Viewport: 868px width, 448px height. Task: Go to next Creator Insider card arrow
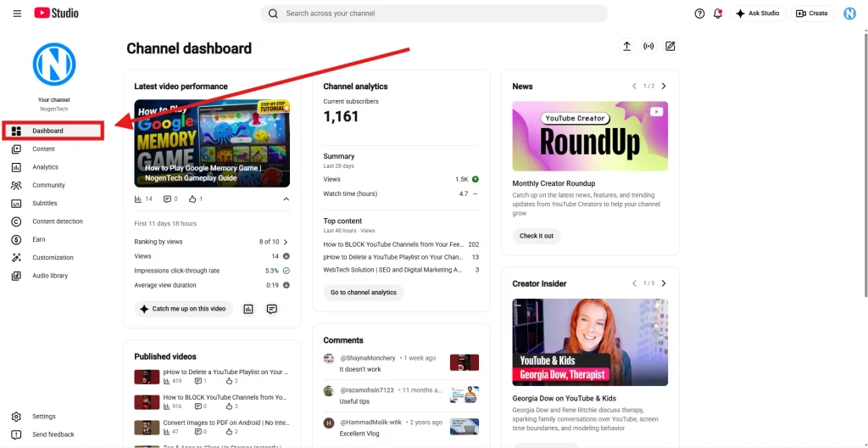[664, 283]
